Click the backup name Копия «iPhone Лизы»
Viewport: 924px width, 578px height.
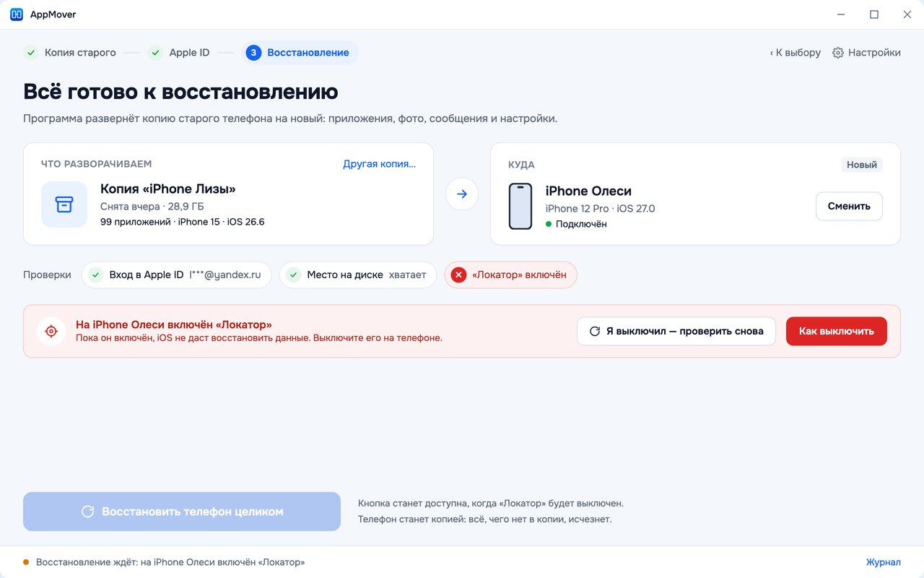168,189
